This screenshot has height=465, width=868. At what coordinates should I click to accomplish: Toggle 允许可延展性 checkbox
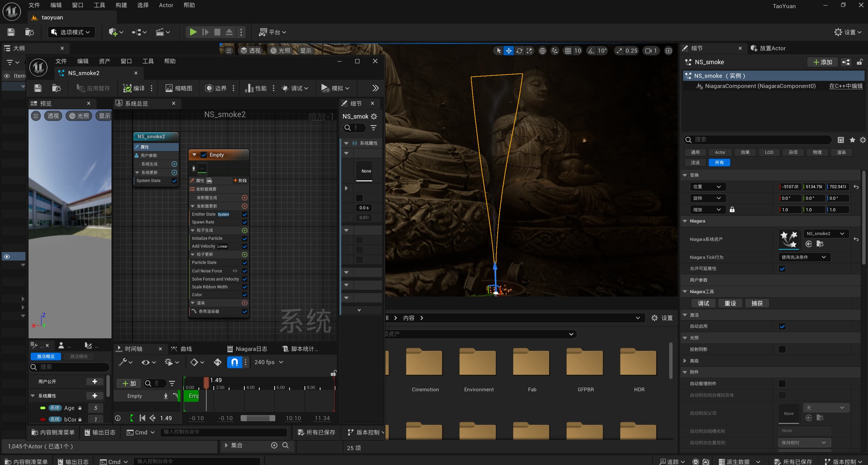point(782,269)
